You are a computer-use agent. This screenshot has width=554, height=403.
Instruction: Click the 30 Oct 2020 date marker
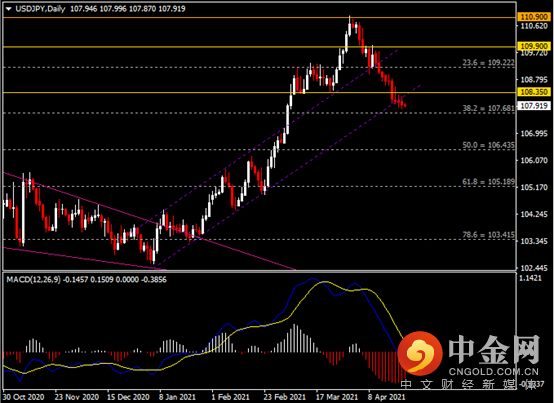point(23,397)
